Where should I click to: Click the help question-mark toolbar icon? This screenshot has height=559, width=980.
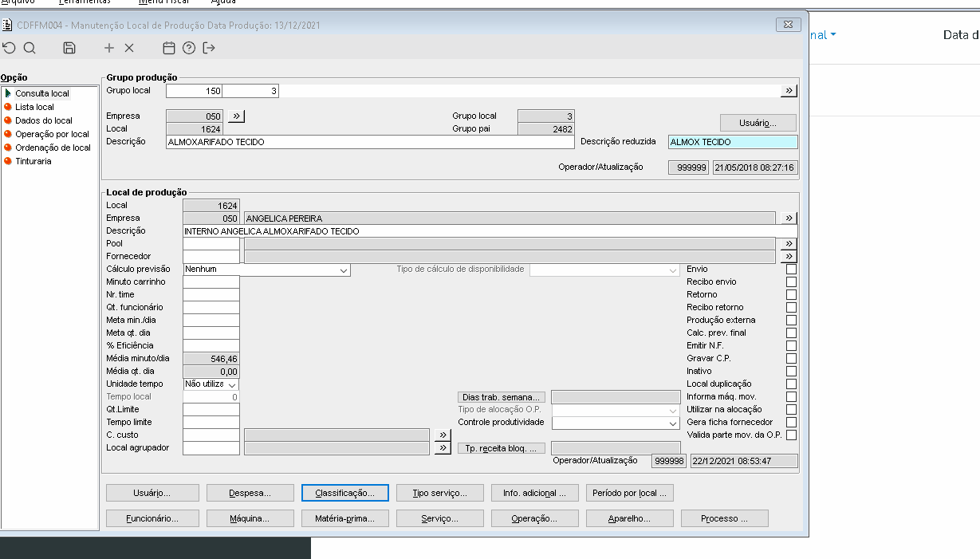(189, 48)
